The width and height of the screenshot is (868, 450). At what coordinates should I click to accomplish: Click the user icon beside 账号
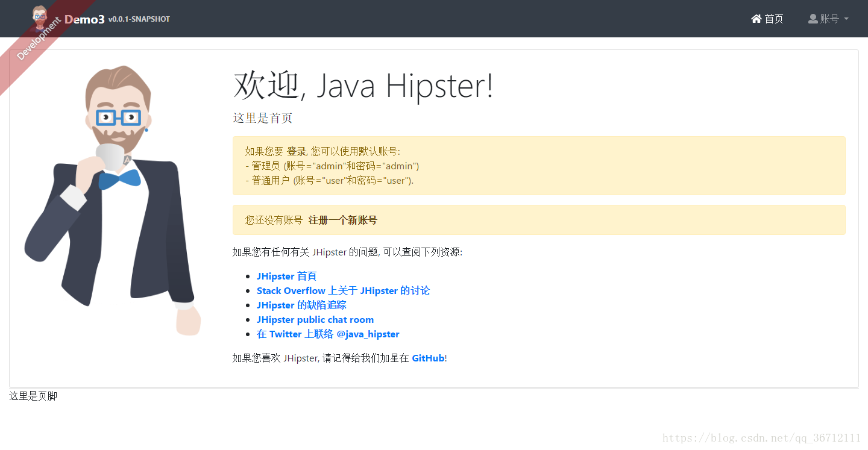click(x=813, y=19)
